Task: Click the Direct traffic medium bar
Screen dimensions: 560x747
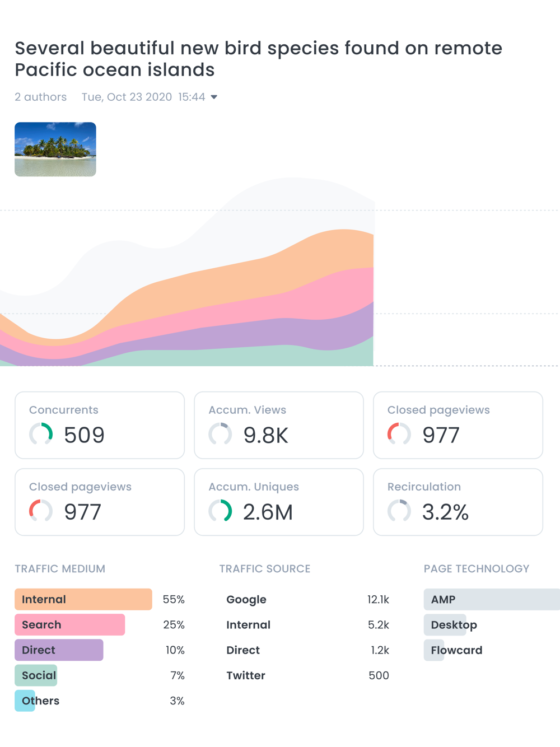Action: [59, 650]
